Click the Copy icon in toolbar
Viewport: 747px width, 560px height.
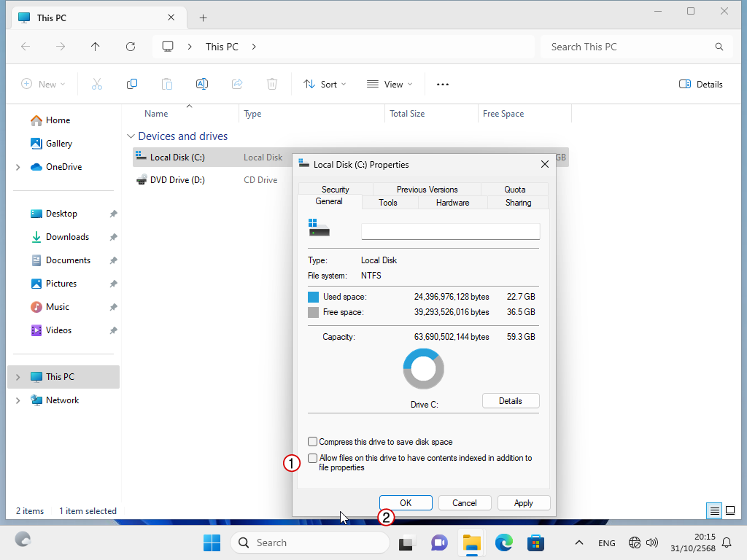coord(132,84)
